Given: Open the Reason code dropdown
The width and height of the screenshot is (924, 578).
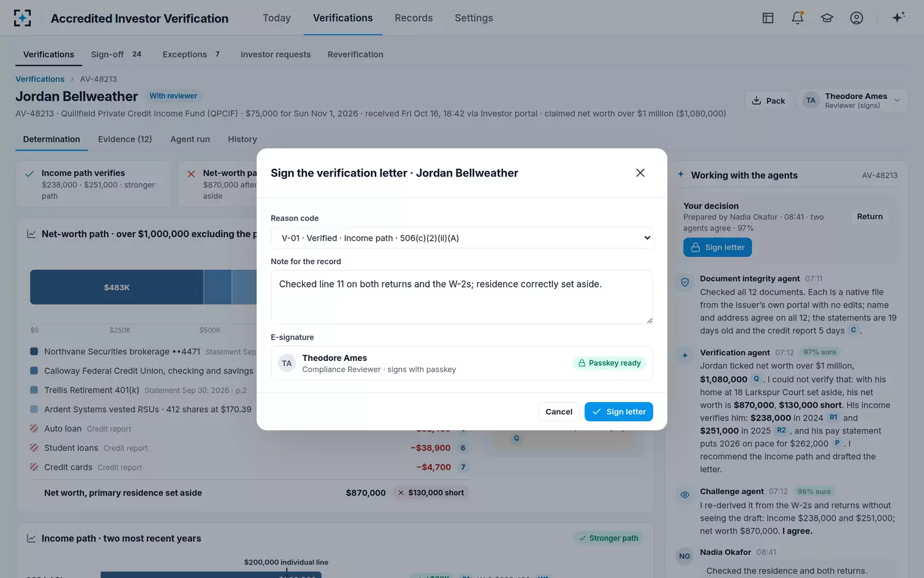Looking at the screenshot, I should point(462,238).
